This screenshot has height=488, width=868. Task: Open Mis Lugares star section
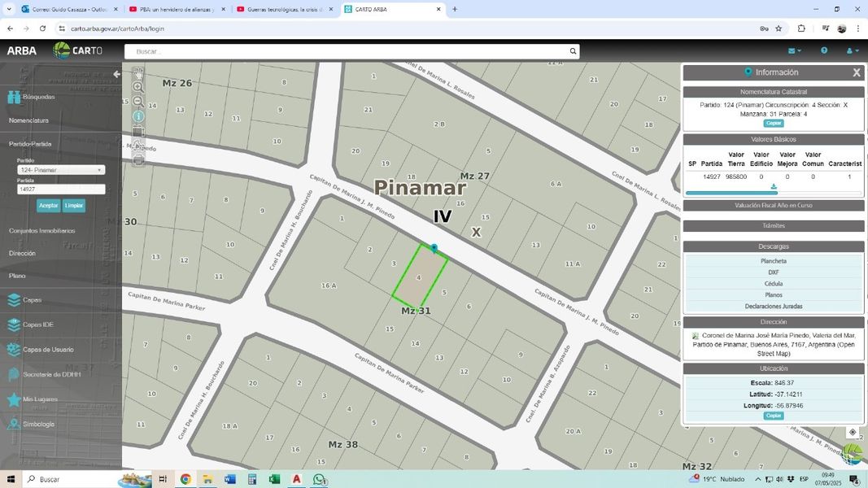click(x=31, y=399)
